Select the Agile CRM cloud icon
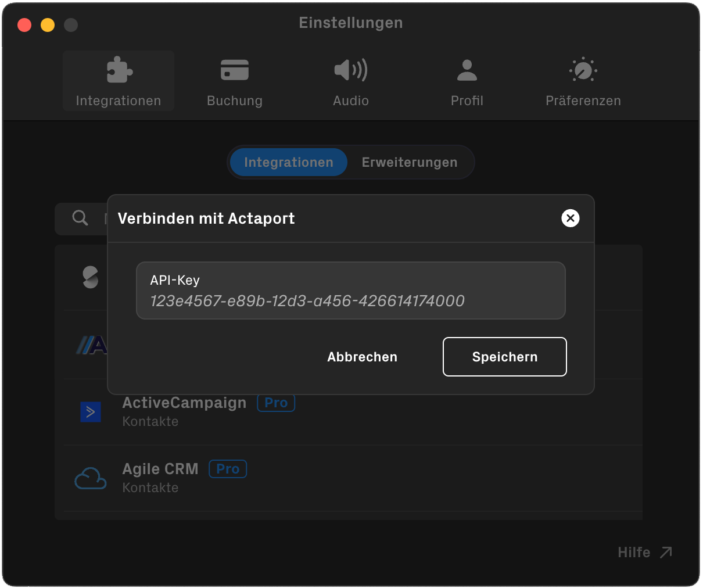The height and width of the screenshot is (588, 703). pos(90,478)
